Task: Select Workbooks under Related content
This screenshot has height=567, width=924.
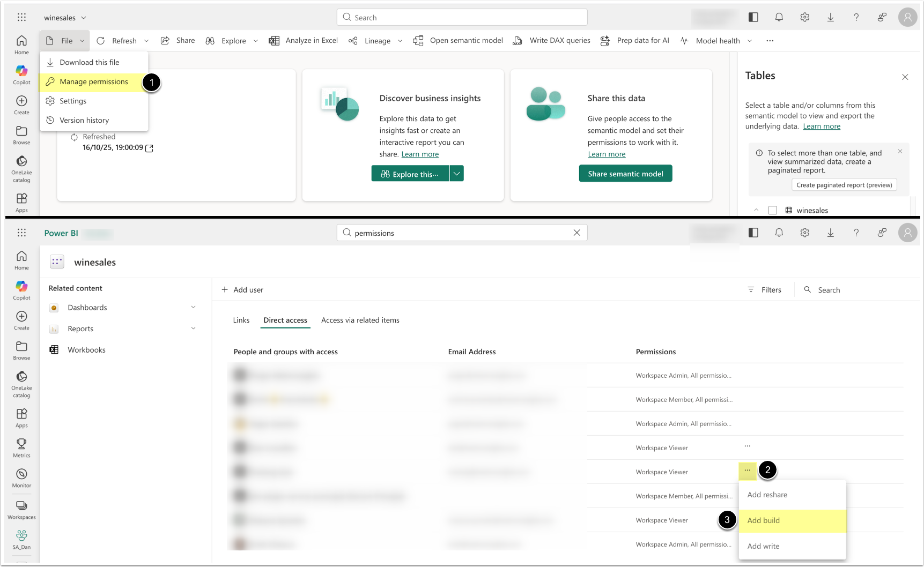Action: click(x=86, y=350)
